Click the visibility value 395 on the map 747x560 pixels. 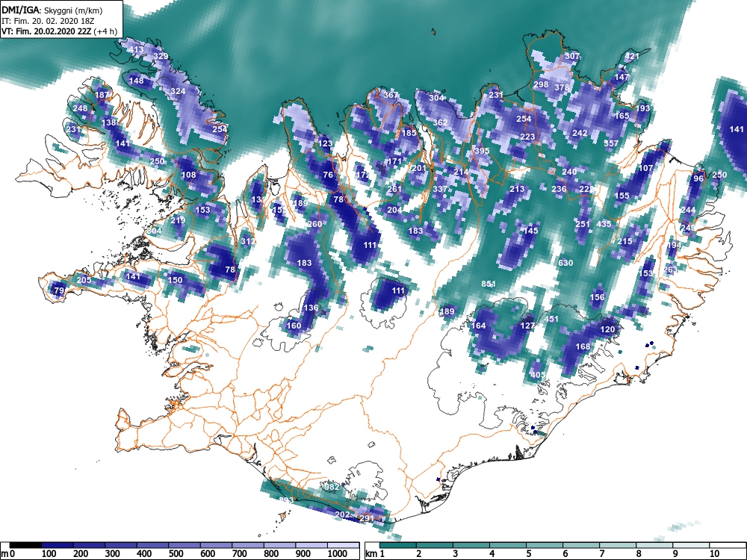coord(482,151)
